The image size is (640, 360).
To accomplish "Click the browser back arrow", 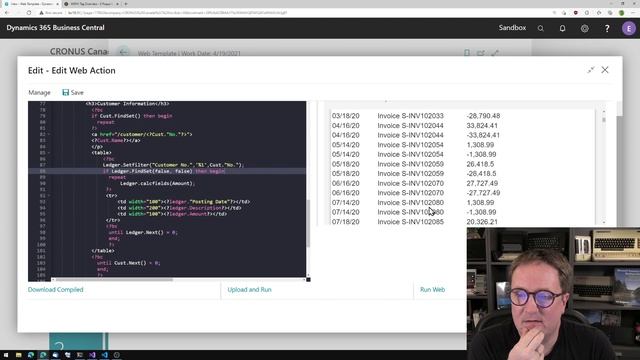I will point(7,13).
